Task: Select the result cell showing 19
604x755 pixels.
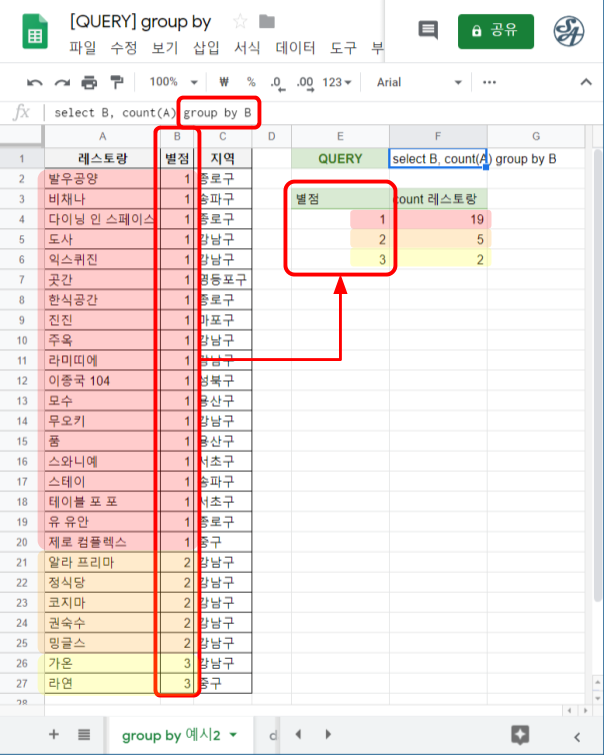Action: point(438,219)
